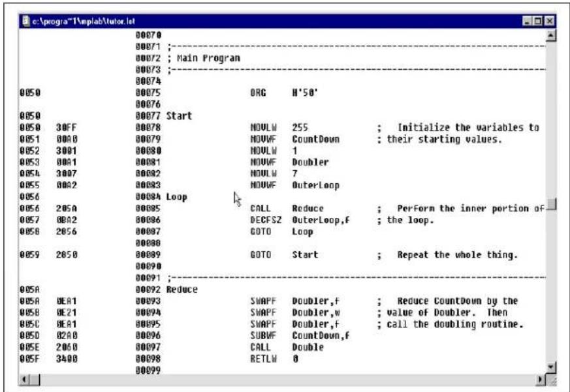The height and width of the screenshot is (392, 570).
Task: Click the SUBWF instruction
Action: coord(263,336)
